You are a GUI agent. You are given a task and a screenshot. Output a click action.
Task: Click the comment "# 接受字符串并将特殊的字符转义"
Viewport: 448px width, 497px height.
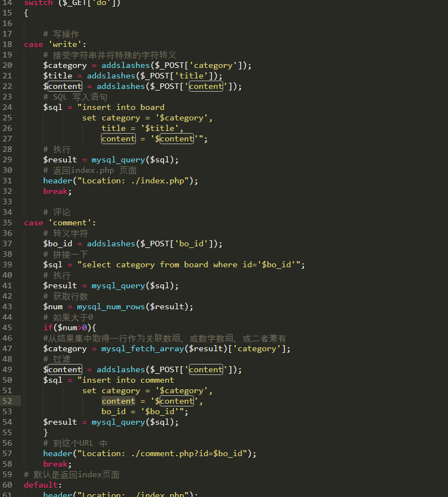pyautogui.click(x=110, y=55)
